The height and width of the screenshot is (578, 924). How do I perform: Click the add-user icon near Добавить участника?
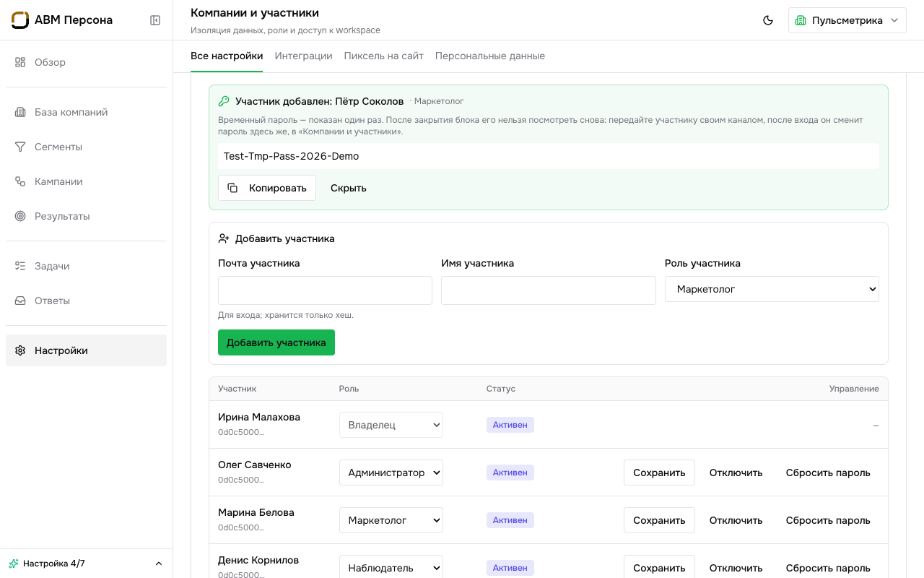point(224,238)
